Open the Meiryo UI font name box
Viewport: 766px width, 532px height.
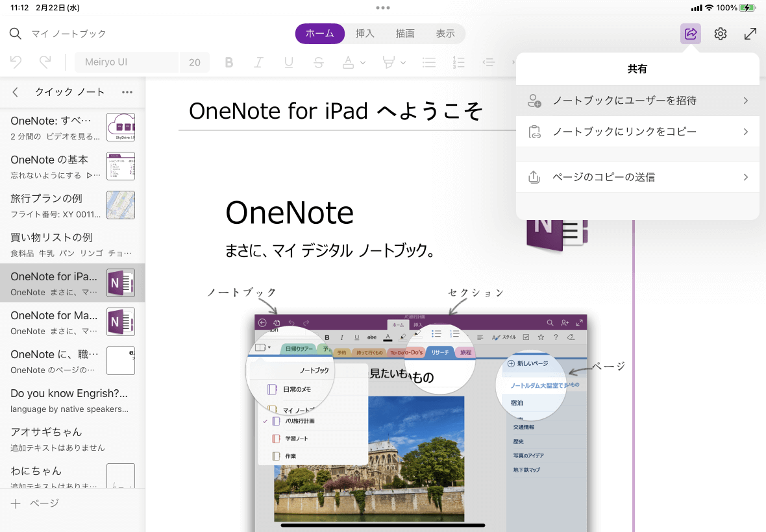127,62
